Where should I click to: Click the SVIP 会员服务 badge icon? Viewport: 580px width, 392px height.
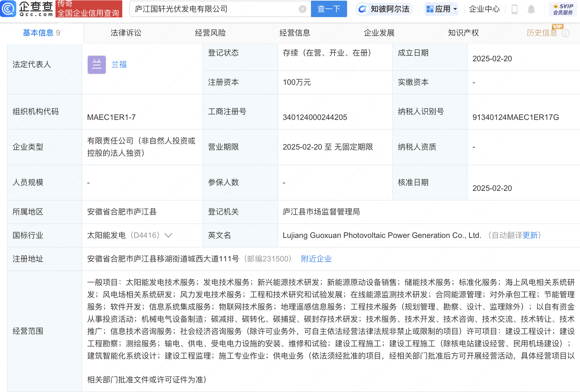coord(563,9)
